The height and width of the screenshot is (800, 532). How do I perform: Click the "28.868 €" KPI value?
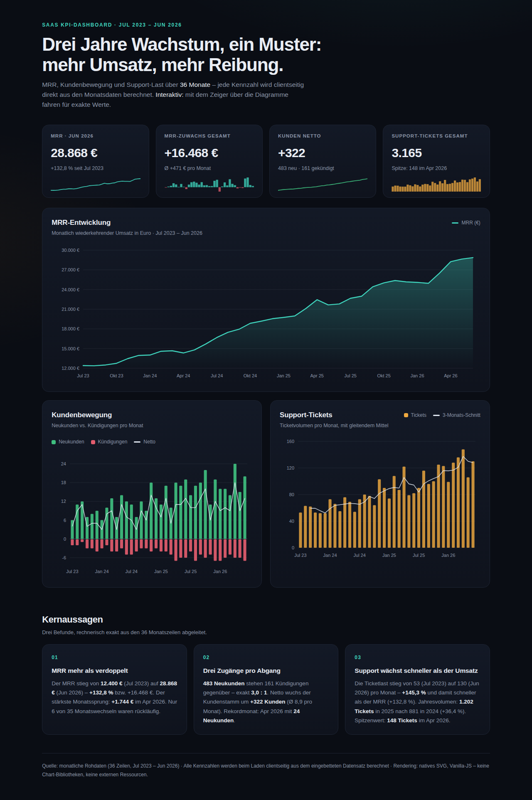(74, 153)
